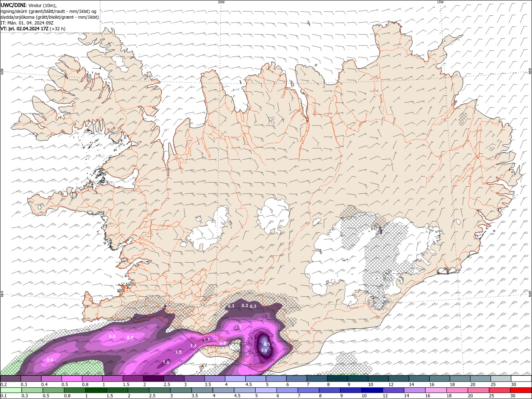This screenshot has width=532, height=399.
Task: Click the red rain swatch between 25 and 30
Action: [500, 390]
